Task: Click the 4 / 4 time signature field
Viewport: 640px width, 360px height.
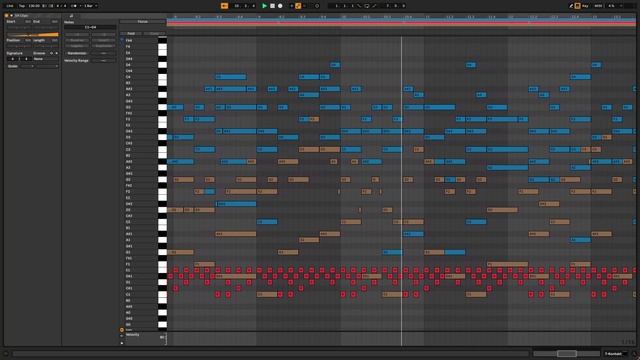Action: (x=61, y=6)
